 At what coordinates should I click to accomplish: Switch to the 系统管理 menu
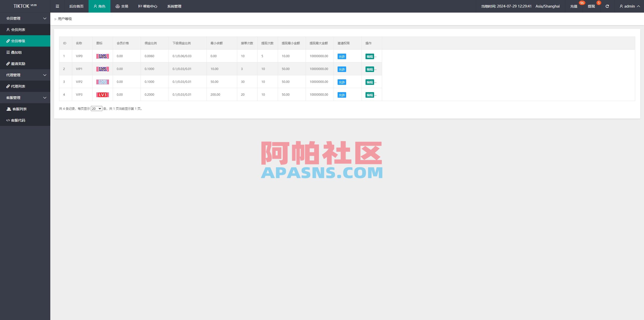pos(174,6)
